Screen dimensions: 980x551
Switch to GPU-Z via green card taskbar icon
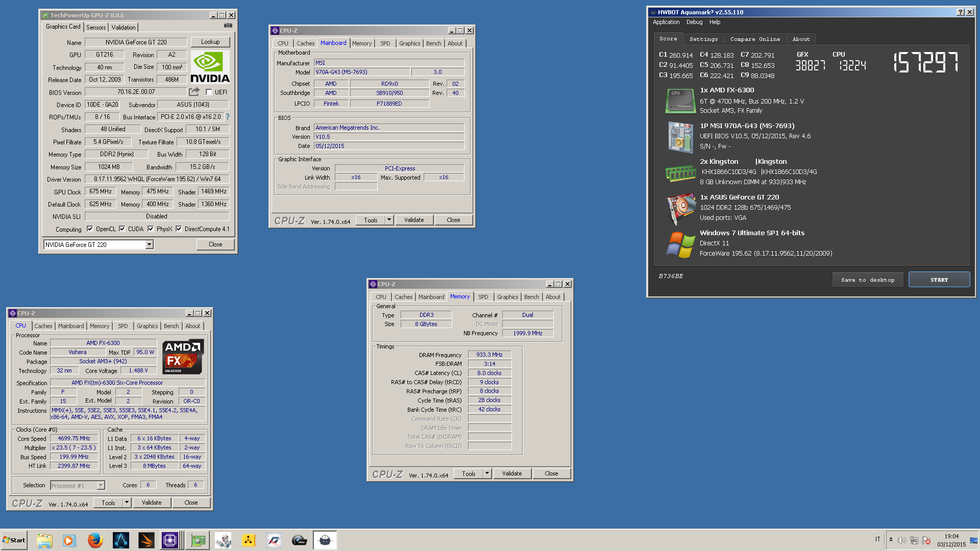(198, 540)
